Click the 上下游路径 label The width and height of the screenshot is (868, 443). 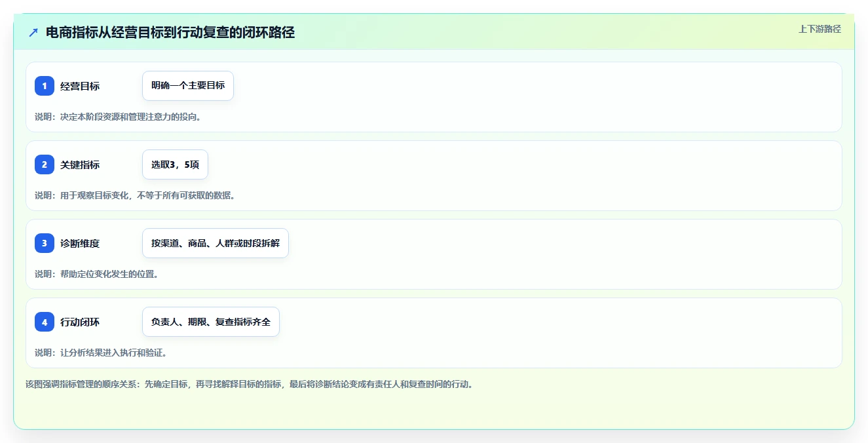(x=820, y=29)
